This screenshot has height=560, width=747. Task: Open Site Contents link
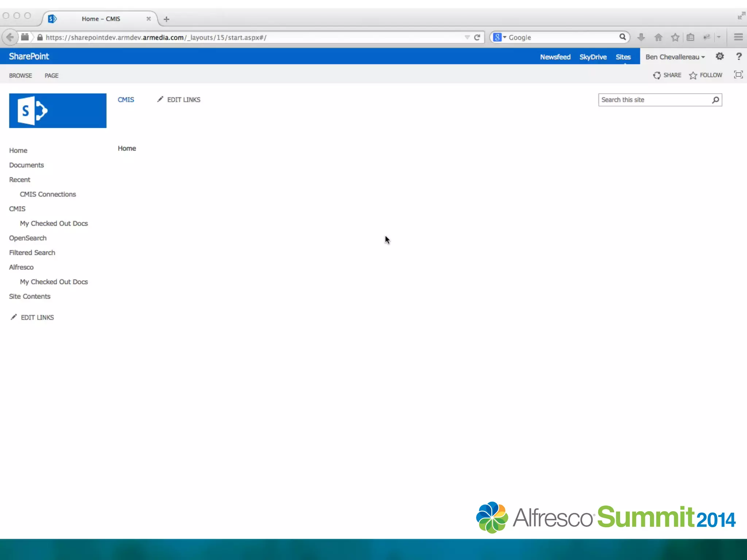point(30,296)
